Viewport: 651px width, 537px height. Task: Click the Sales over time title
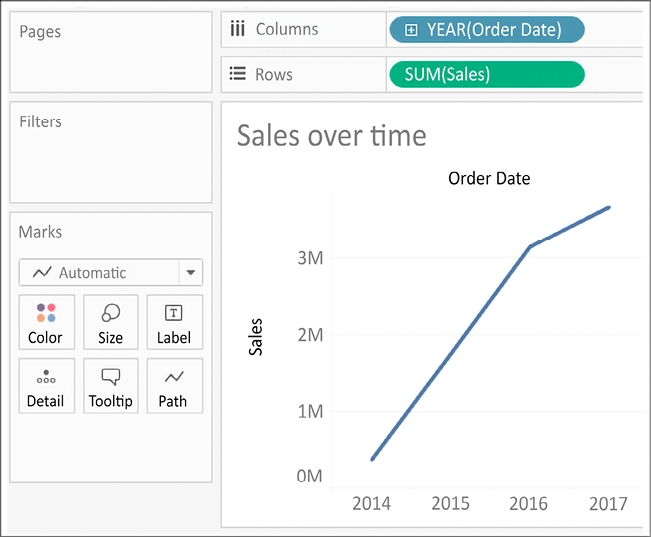point(331,135)
